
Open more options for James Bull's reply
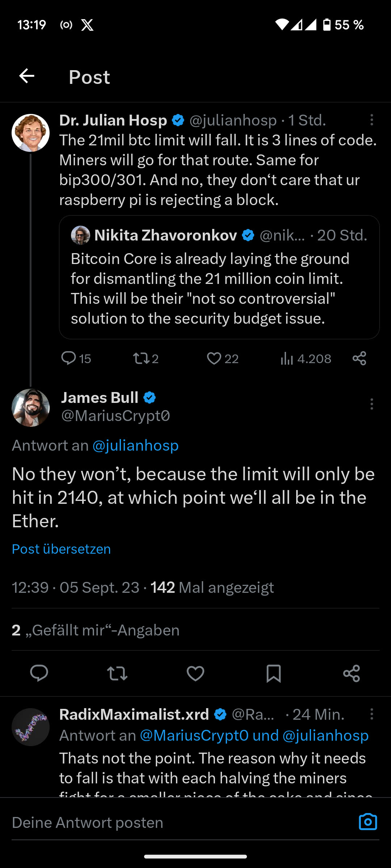(x=371, y=404)
